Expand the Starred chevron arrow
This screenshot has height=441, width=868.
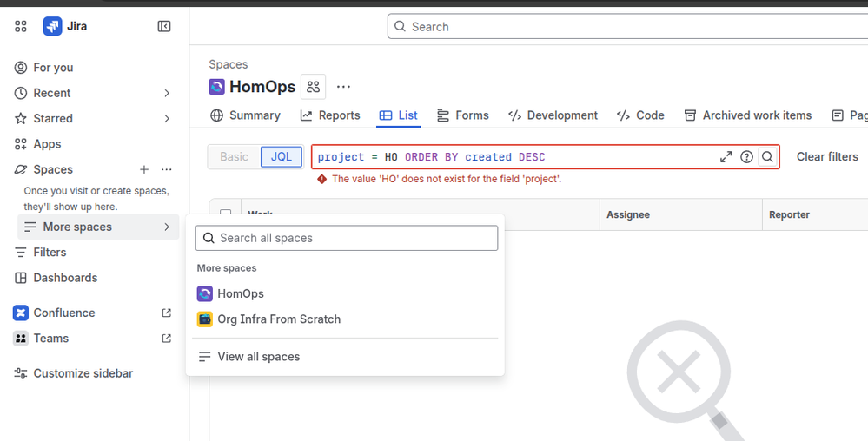pos(167,118)
